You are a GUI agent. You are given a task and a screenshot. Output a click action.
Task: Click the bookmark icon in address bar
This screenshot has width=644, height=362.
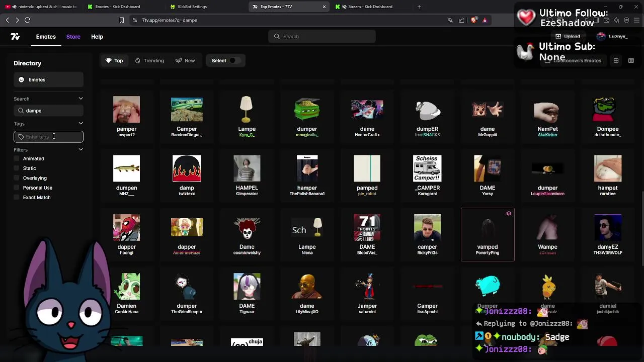point(121,20)
